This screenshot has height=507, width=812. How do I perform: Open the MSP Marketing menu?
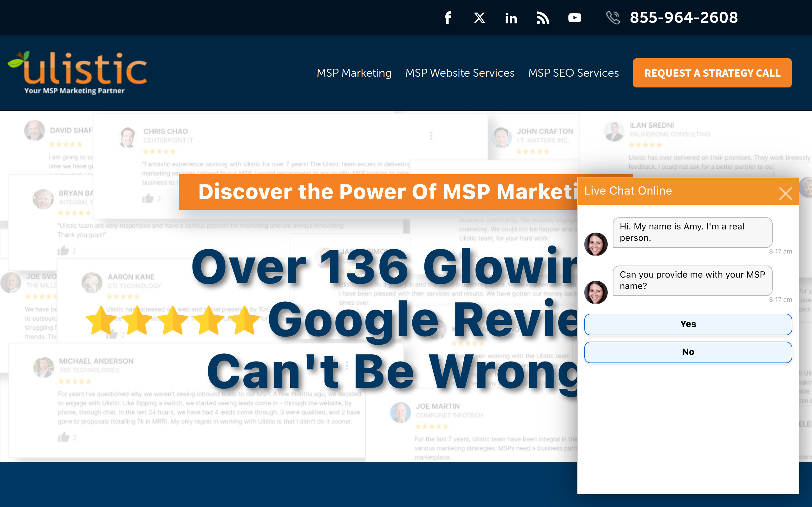point(354,73)
